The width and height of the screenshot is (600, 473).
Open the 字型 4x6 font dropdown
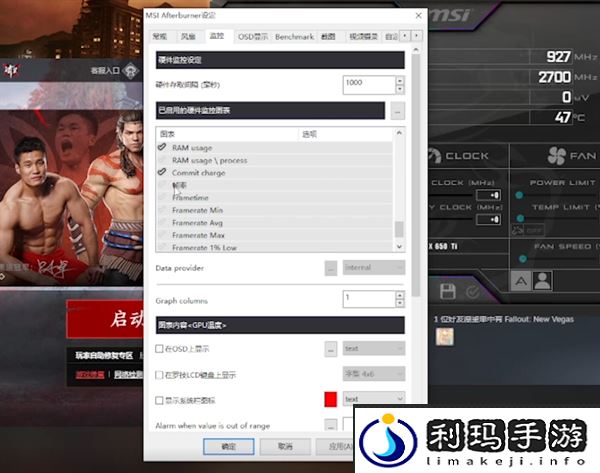pos(374,374)
